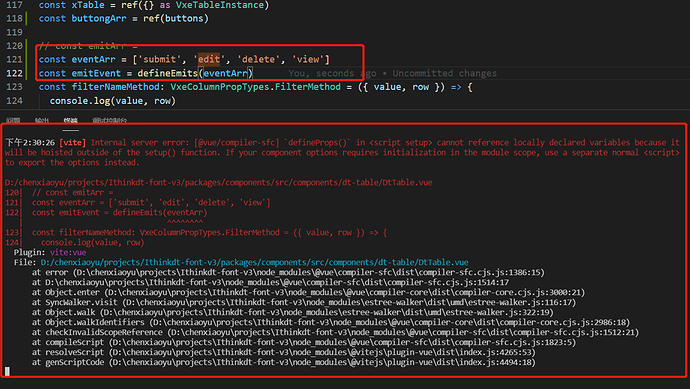Viewport: 690px width, 389px height.
Task: Click the terminal cursor prompt at bottom
Action: click(7, 371)
